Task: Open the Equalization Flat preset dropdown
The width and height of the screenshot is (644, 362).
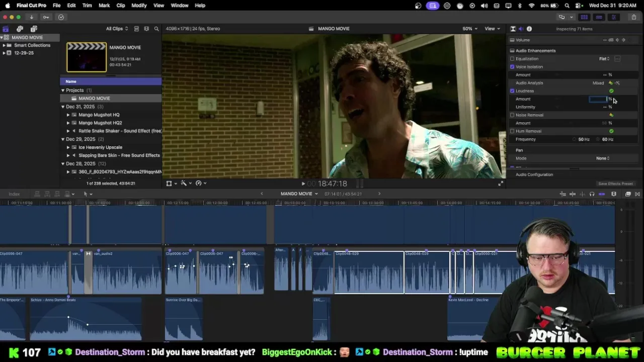Action: [604, 59]
